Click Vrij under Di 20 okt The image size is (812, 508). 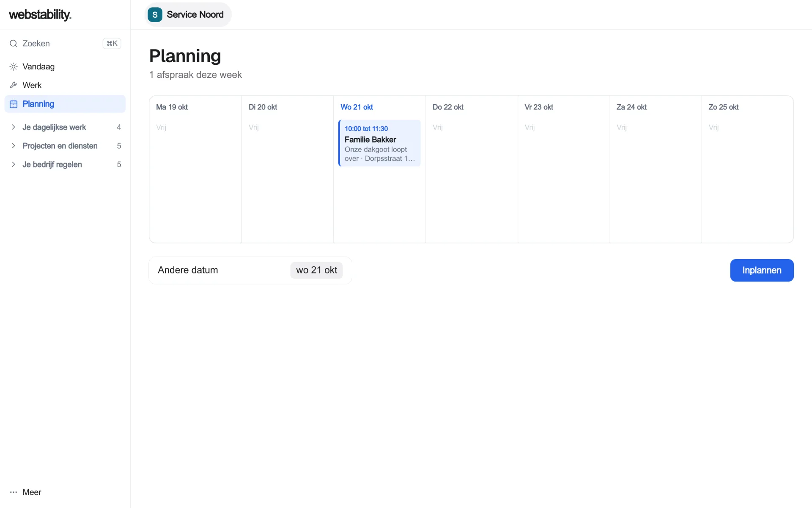click(254, 127)
